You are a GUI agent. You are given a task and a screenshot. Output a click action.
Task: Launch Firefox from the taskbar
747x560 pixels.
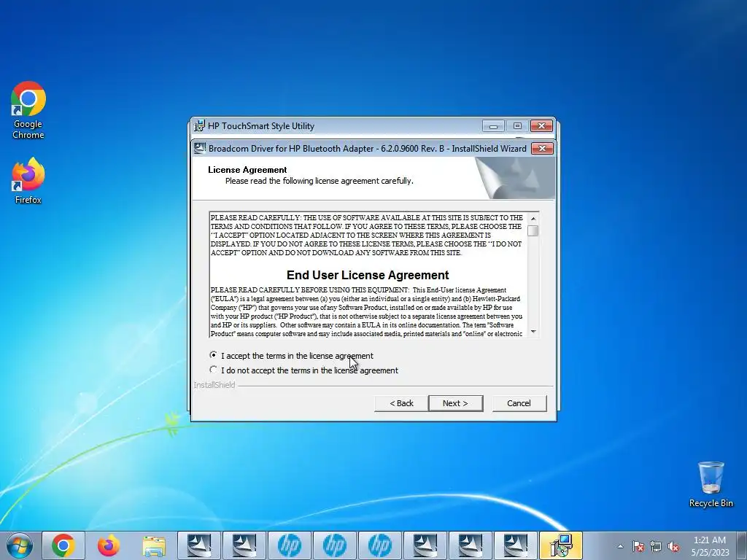point(109,545)
